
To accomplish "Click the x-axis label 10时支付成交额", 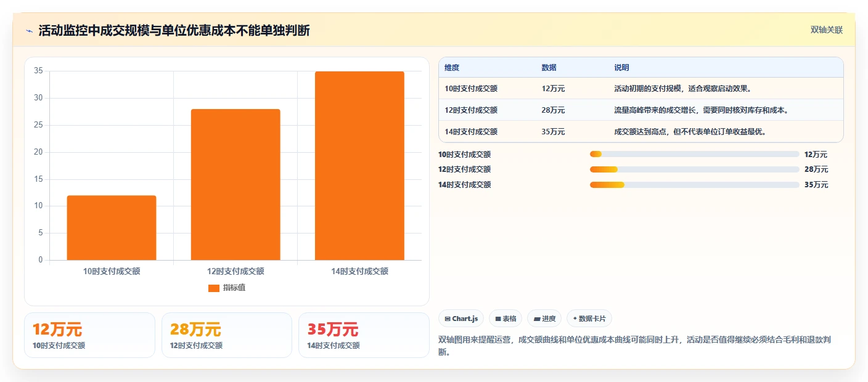I will [x=112, y=271].
